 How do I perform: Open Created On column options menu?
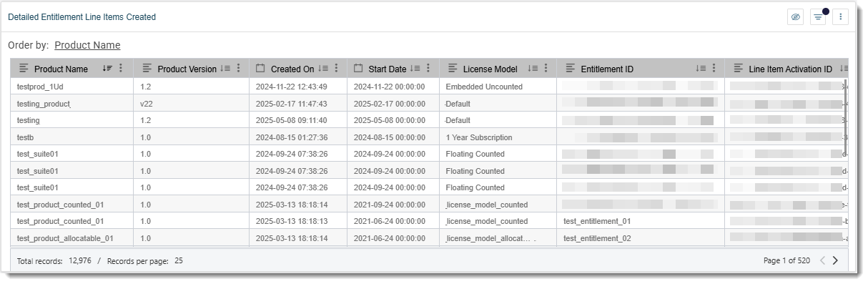tap(336, 69)
